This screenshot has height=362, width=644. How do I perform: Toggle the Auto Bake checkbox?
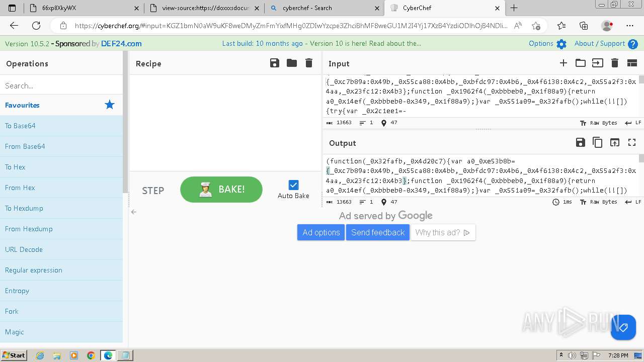pyautogui.click(x=293, y=185)
